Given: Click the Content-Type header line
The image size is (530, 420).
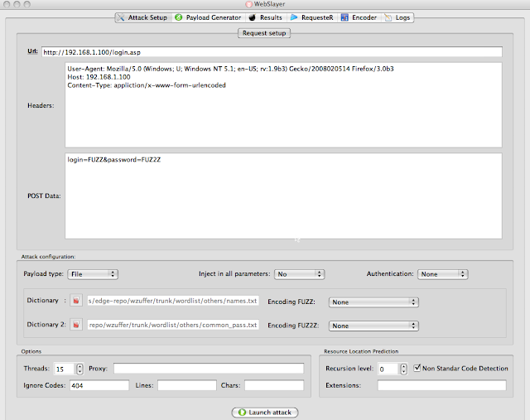Looking at the screenshot, I should (x=147, y=85).
